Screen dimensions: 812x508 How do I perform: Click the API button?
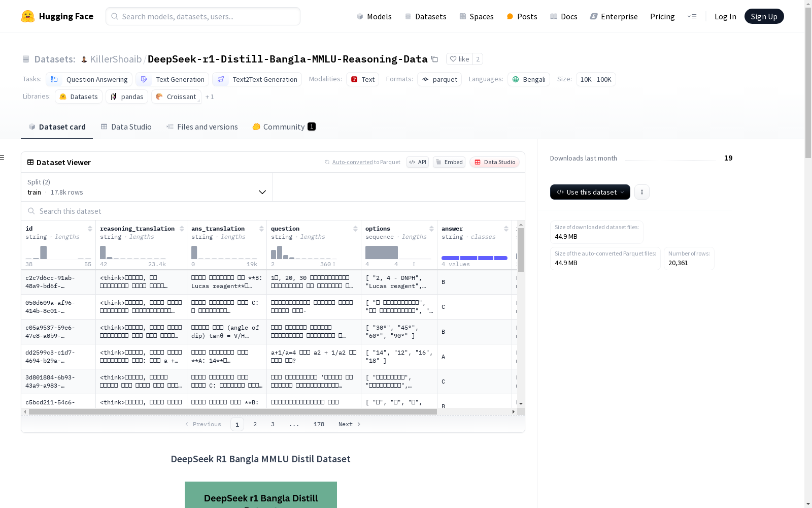click(418, 162)
